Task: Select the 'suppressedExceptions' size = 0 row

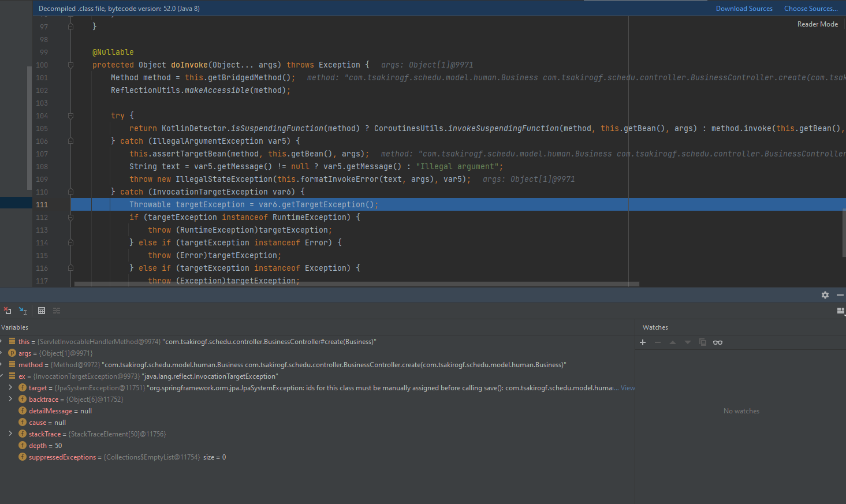Action: point(317,457)
